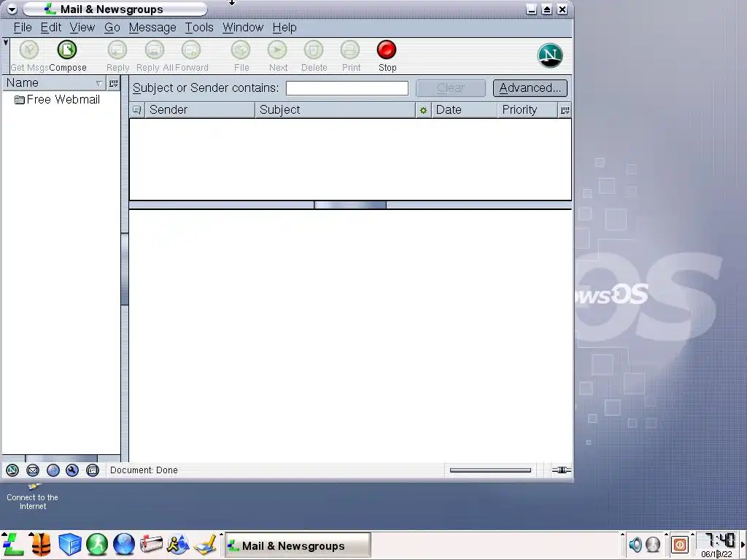Click the Print toolbar icon
Screen dimensions: 747x560
(x=350, y=50)
